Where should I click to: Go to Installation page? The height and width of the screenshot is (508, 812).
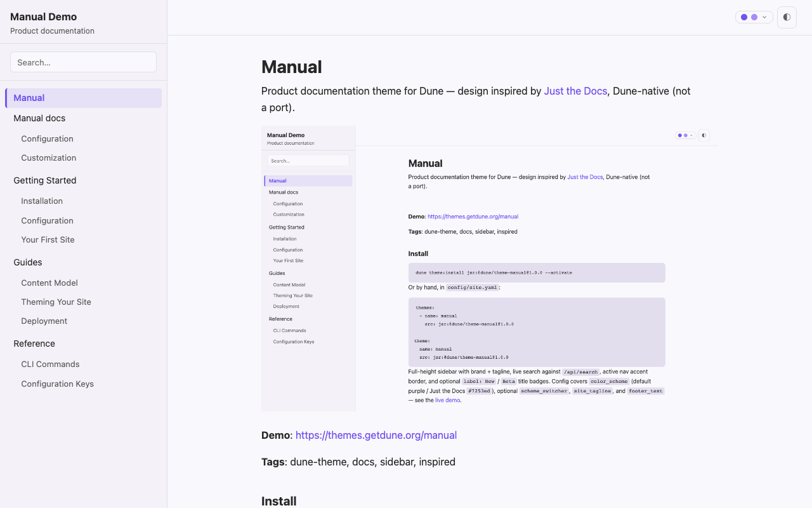click(42, 201)
